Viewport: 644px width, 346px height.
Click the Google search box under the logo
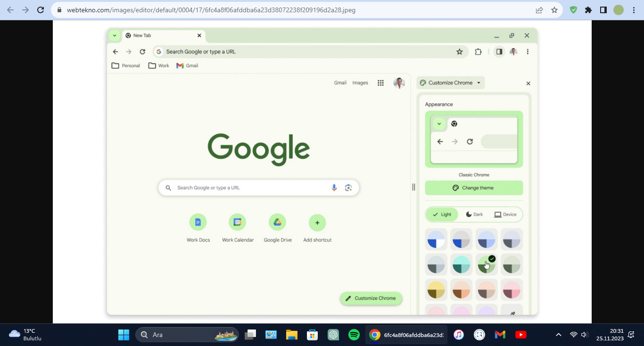click(259, 188)
